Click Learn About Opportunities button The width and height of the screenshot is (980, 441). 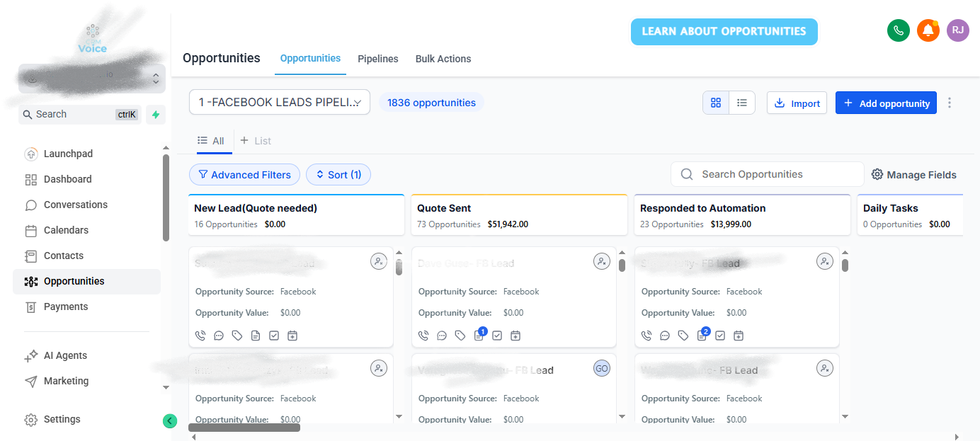click(x=724, y=31)
